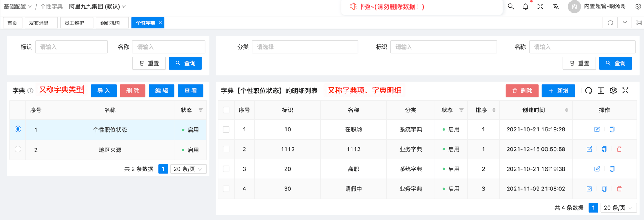The image size is (644, 220).
Task: Open the notification bell
Action: (525, 6)
